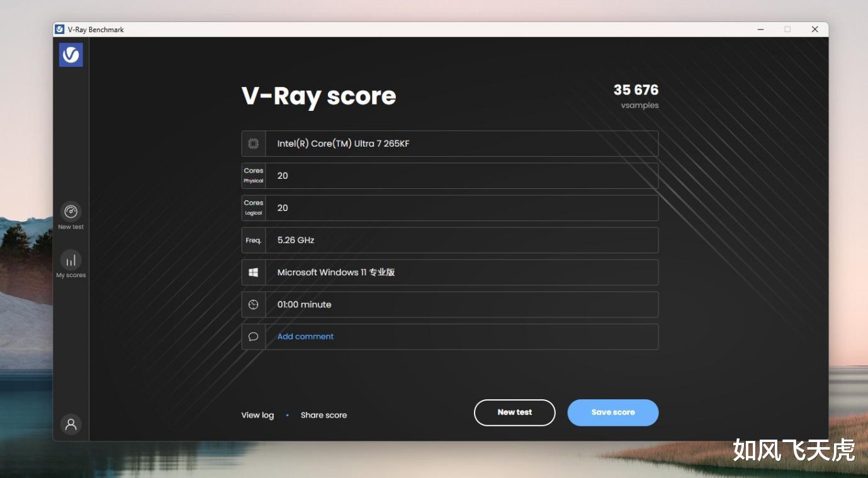Open the Share score link
The height and width of the screenshot is (478, 868).
click(324, 415)
